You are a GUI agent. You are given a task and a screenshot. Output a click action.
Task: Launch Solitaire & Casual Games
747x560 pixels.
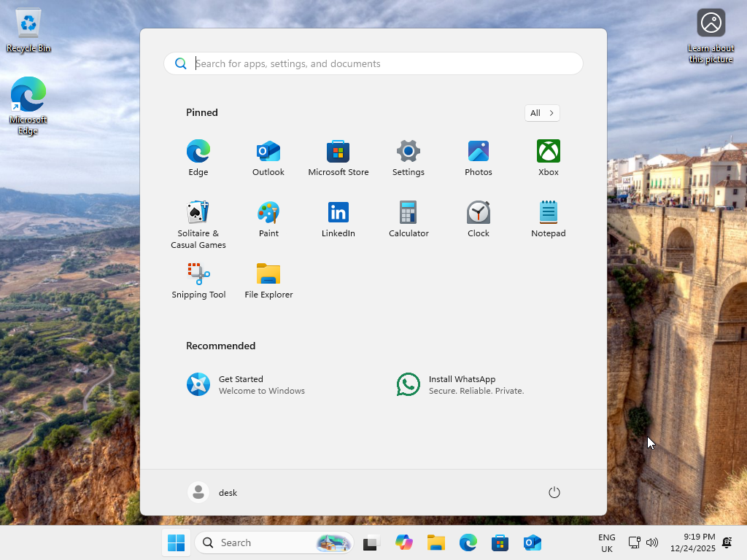(198, 218)
